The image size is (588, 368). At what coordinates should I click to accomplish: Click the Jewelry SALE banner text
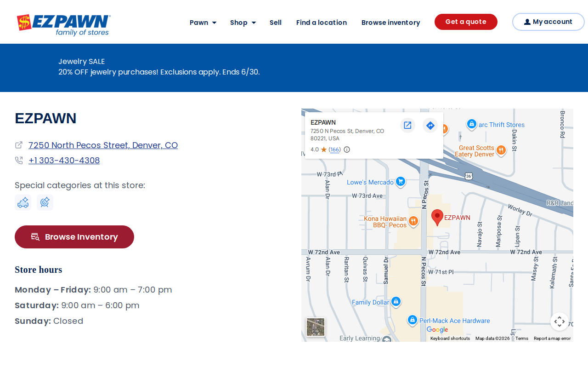82,61
